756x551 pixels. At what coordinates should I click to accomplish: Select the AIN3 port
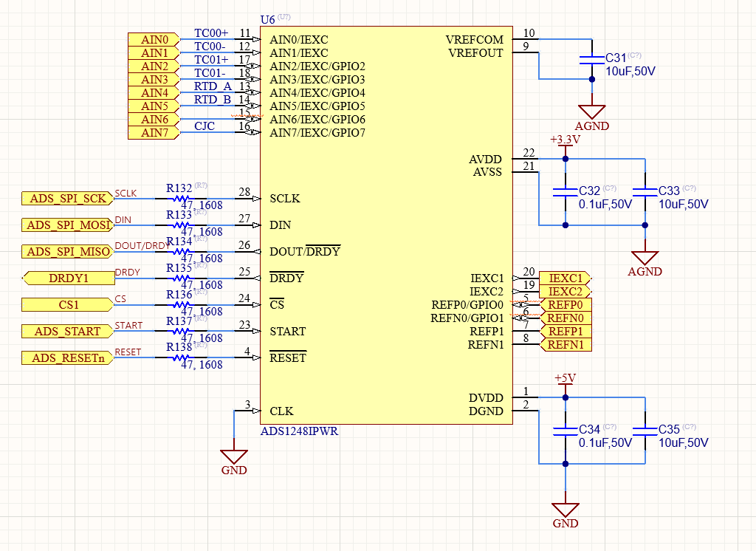(x=154, y=79)
